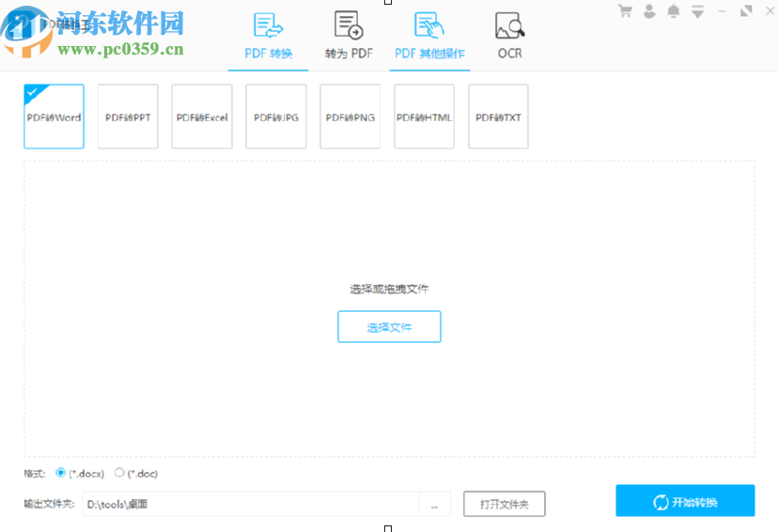Minimize the window
778x532 pixels.
coord(722,11)
